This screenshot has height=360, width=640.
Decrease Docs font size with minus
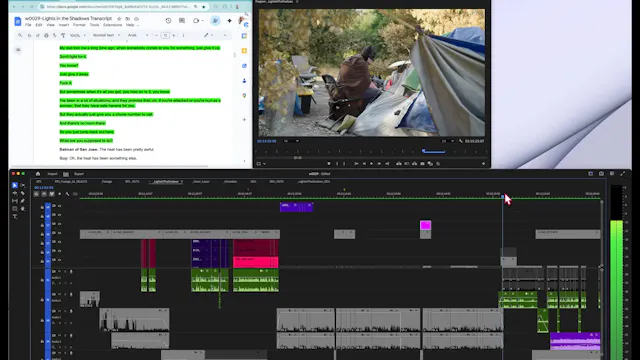point(156,36)
